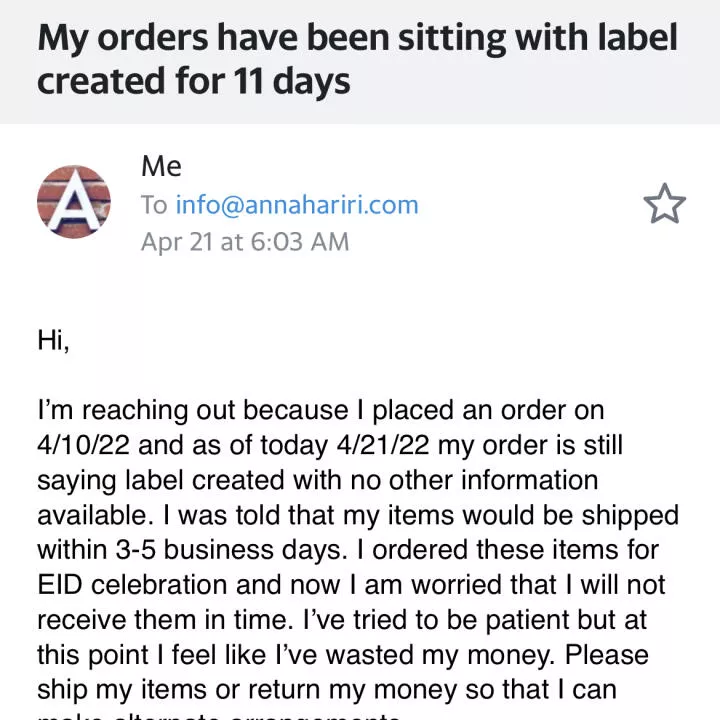Select the Apr 21 at 6:03 AM timestamp
This screenshot has width=720, height=720.
tap(245, 242)
